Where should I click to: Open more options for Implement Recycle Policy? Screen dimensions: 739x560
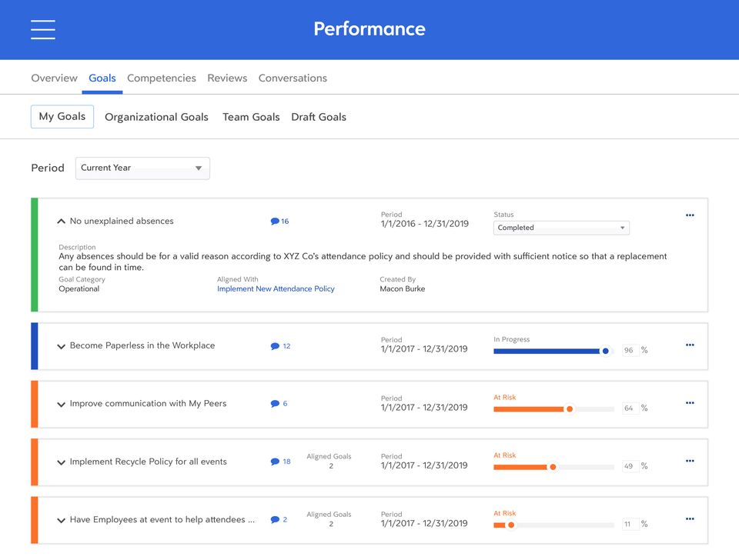(690, 461)
